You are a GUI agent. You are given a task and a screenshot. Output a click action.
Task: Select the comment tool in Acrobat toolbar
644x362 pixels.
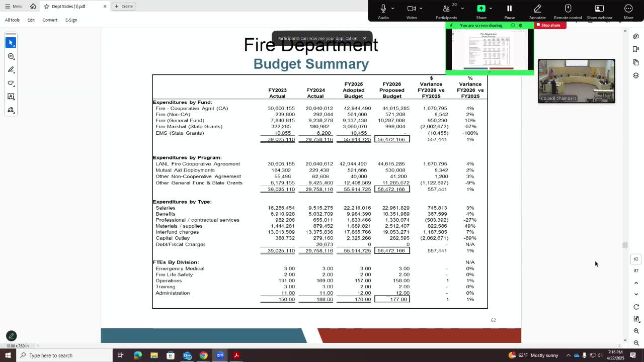coord(11,56)
